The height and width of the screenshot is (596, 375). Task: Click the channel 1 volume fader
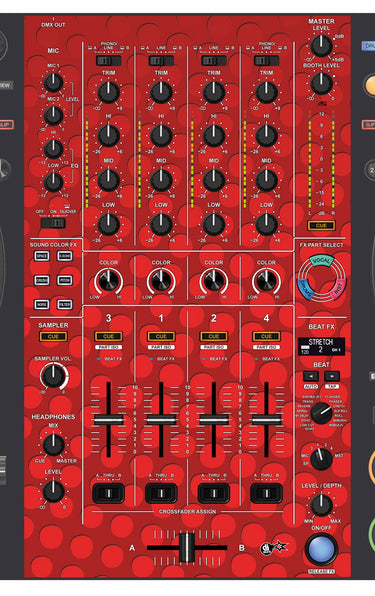click(161, 420)
